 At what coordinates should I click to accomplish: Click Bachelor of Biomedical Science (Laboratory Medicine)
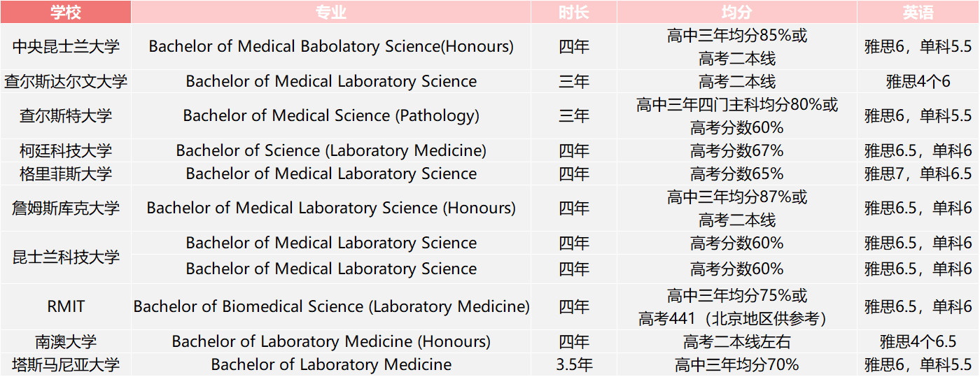tap(330, 306)
